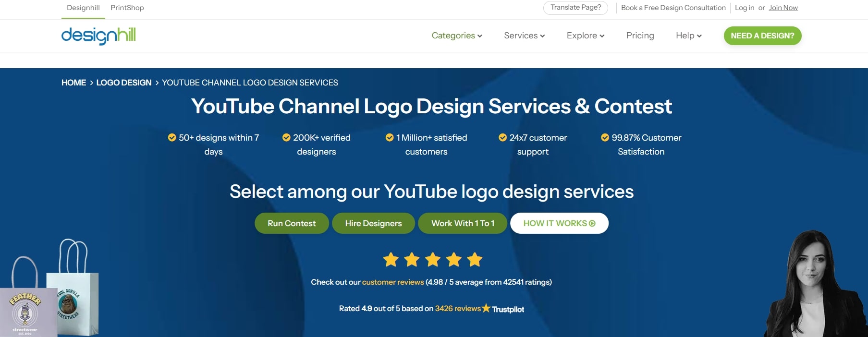Open the customer reviews link
868x337 pixels.
392,282
